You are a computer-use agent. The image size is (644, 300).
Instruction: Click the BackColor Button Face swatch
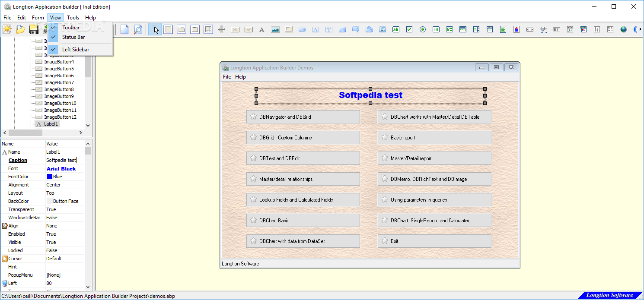(50, 201)
